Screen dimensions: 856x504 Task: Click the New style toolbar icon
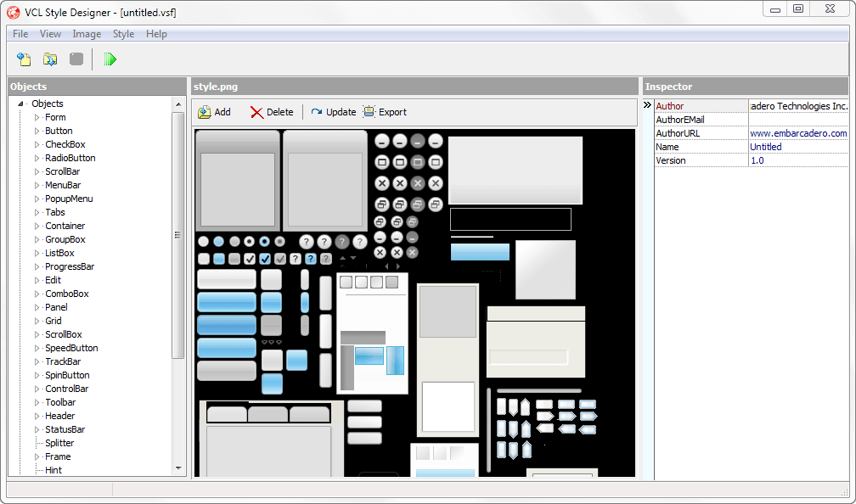(24, 59)
